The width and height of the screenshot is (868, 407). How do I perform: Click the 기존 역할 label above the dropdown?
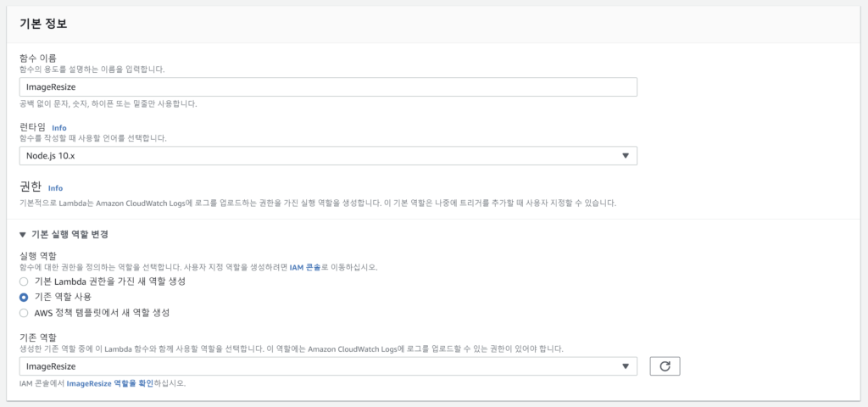point(37,337)
